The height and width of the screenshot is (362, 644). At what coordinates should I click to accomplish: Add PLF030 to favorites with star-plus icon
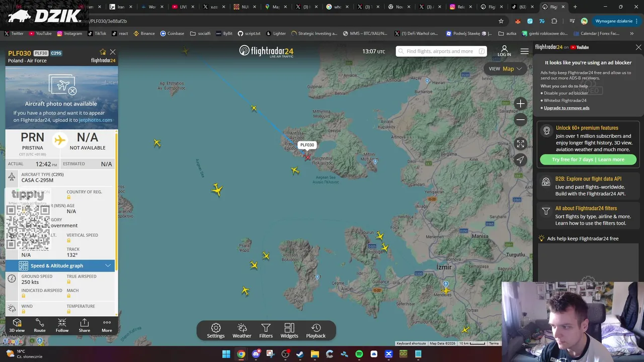point(103,52)
